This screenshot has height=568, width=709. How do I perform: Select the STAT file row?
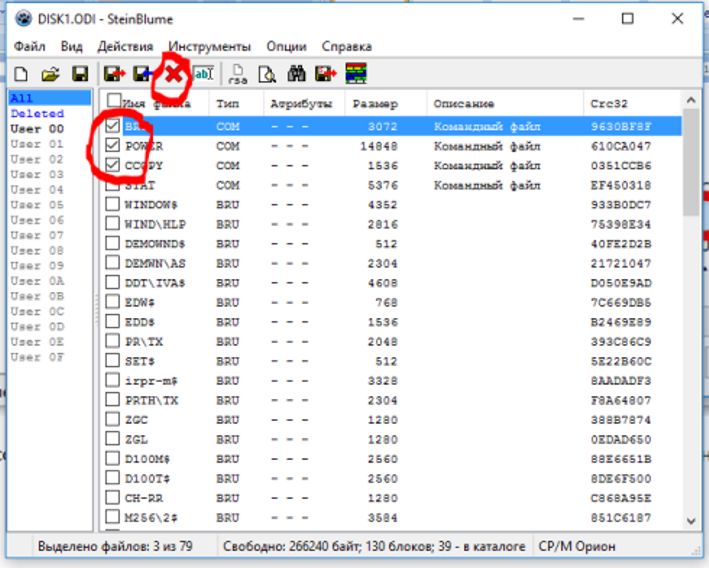click(391, 185)
